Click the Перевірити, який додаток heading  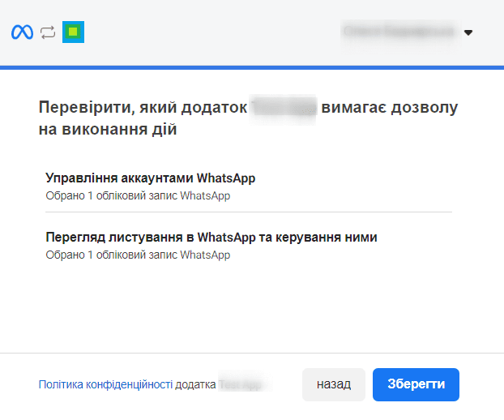[x=248, y=118]
